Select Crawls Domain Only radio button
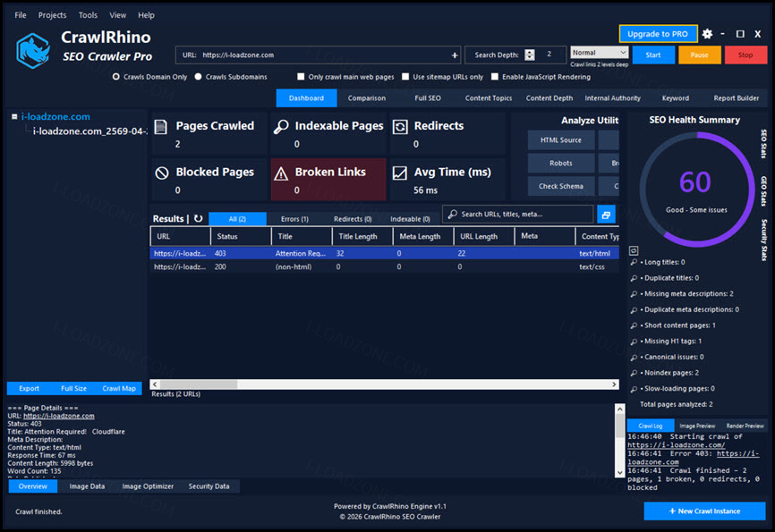This screenshot has width=775, height=532. [116, 77]
